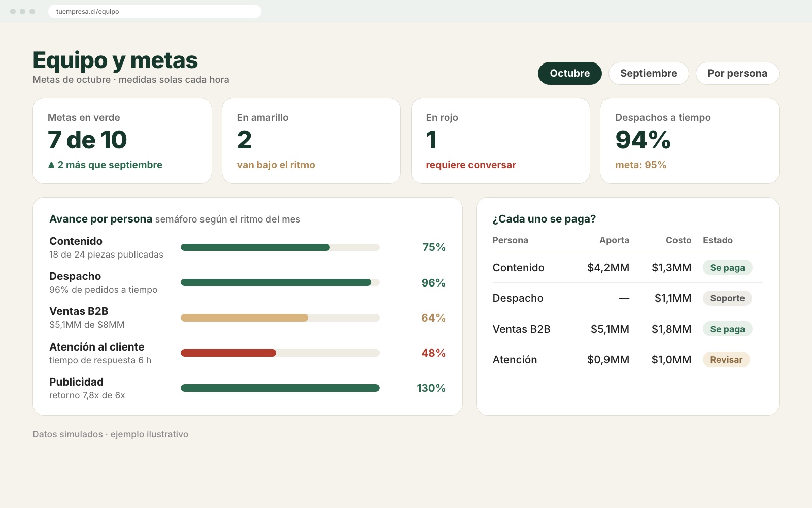Click the 96% Despacho percentage
812x508 pixels.
click(433, 282)
